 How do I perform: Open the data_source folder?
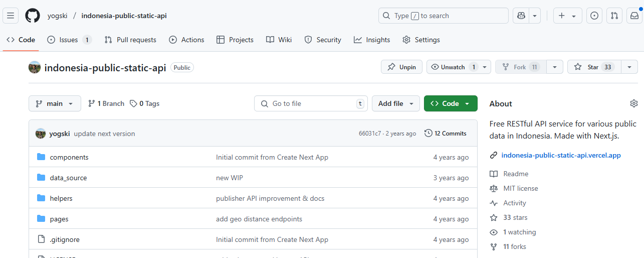pos(69,178)
